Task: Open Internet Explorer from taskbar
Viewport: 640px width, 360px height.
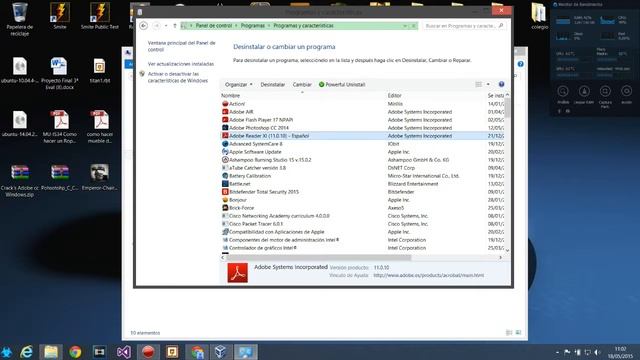Action: click(x=27, y=352)
